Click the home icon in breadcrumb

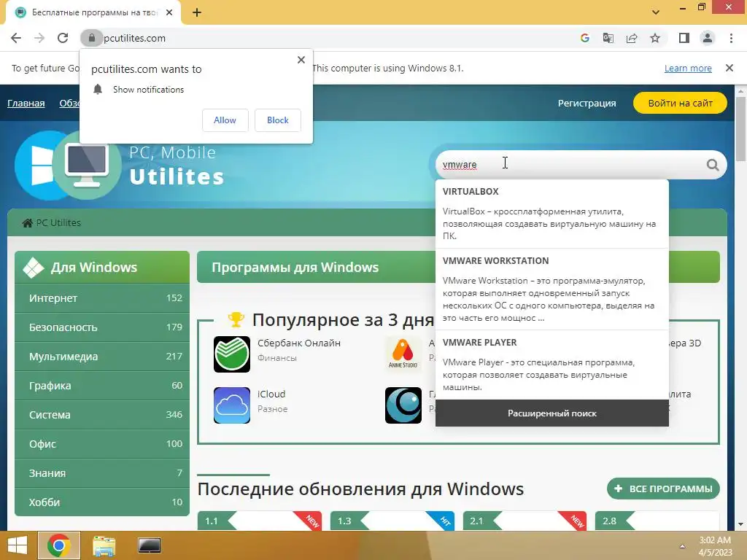(x=27, y=223)
